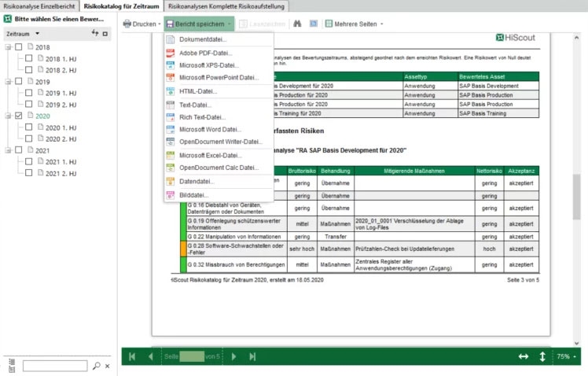The width and height of the screenshot is (588, 376).
Task: Click the Bericht speichern button
Action: coord(198,24)
